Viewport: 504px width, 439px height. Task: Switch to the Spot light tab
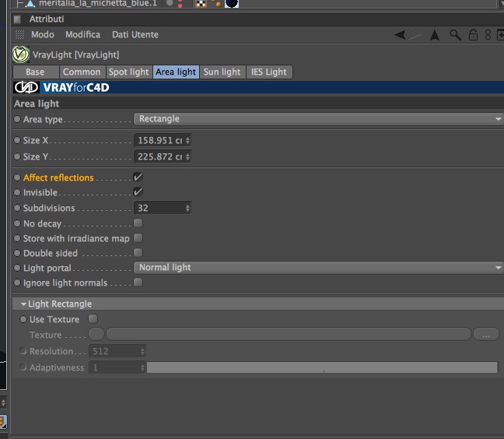pyautogui.click(x=129, y=72)
